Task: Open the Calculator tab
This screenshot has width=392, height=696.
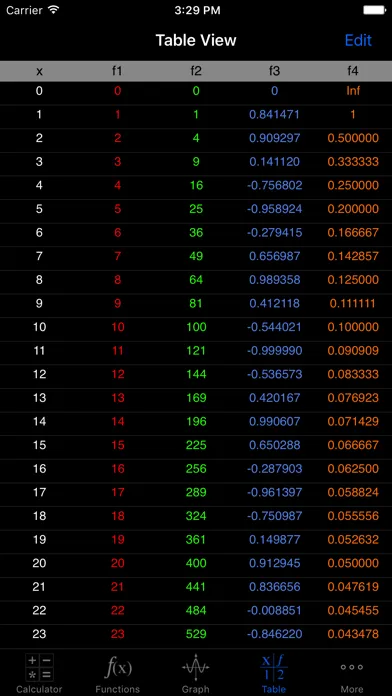Action: pos(39,673)
